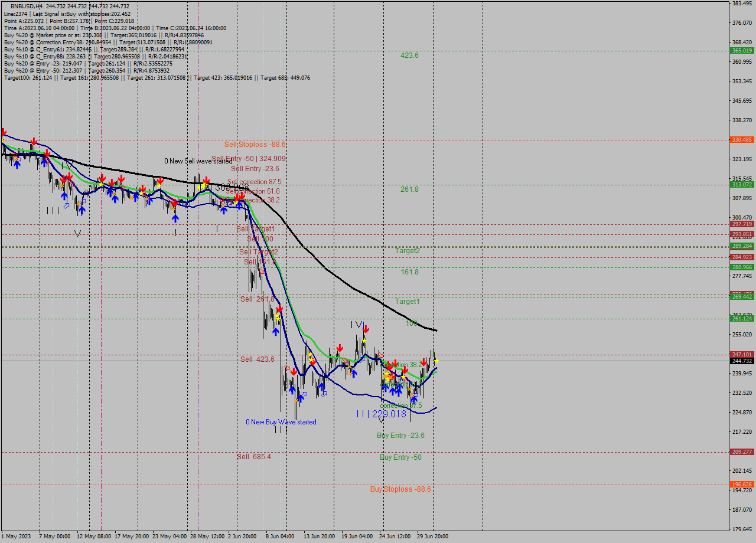Click the '19 Jun 04:00' date label
Screen dimensions: 756x543
[357, 537]
